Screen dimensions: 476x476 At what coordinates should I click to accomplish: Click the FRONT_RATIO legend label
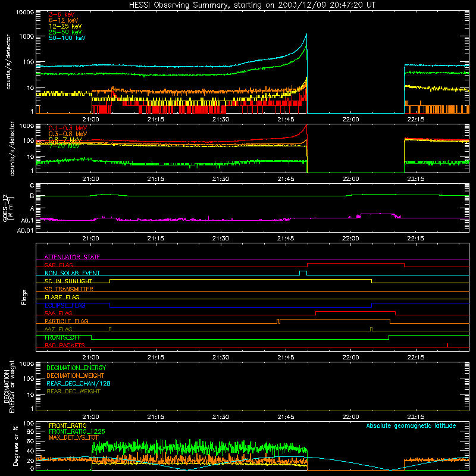point(68,425)
